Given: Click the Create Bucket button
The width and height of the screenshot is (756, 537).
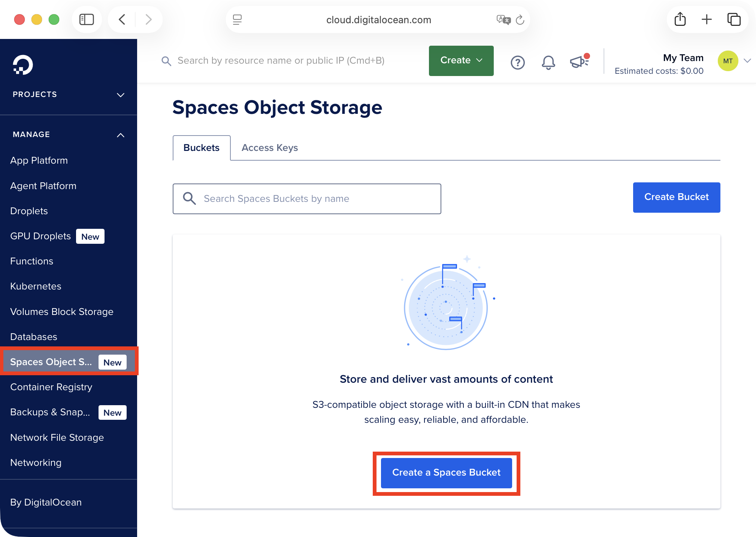Looking at the screenshot, I should click(676, 197).
